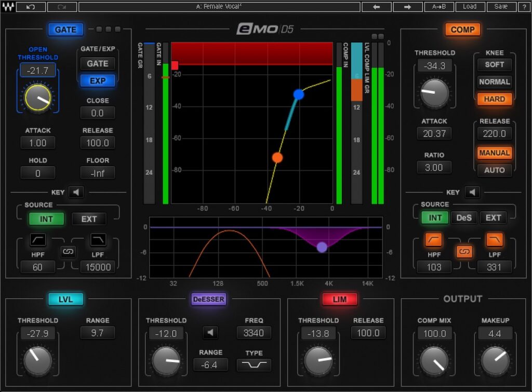The width and height of the screenshot is (532, 392).
Task: Click the gate OPEN THRESHOLD knob
Action: coord(37,98)
